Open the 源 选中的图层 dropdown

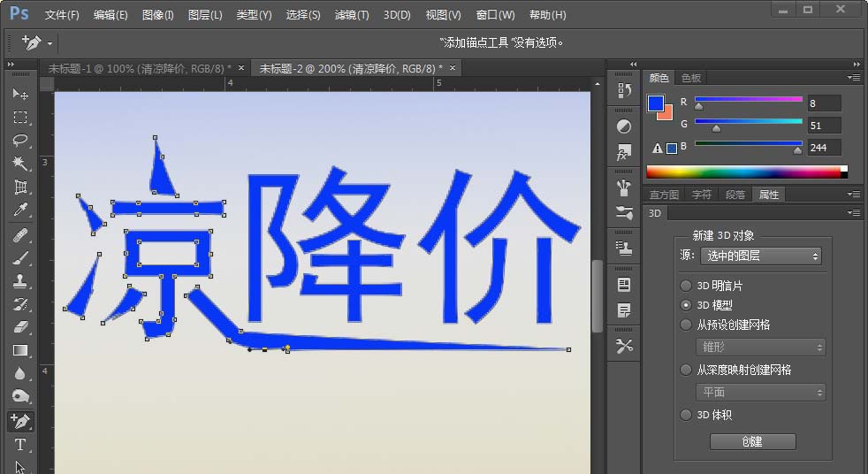coord(761,256)
